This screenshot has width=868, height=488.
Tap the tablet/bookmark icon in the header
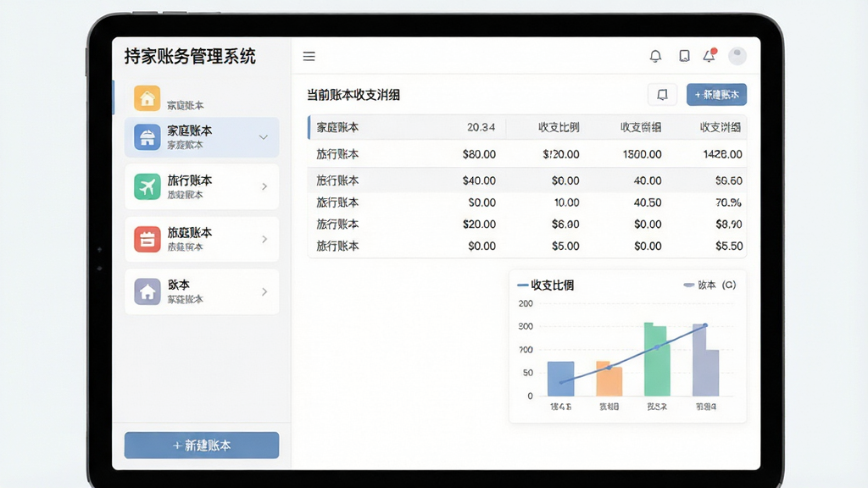click(684, 56)
